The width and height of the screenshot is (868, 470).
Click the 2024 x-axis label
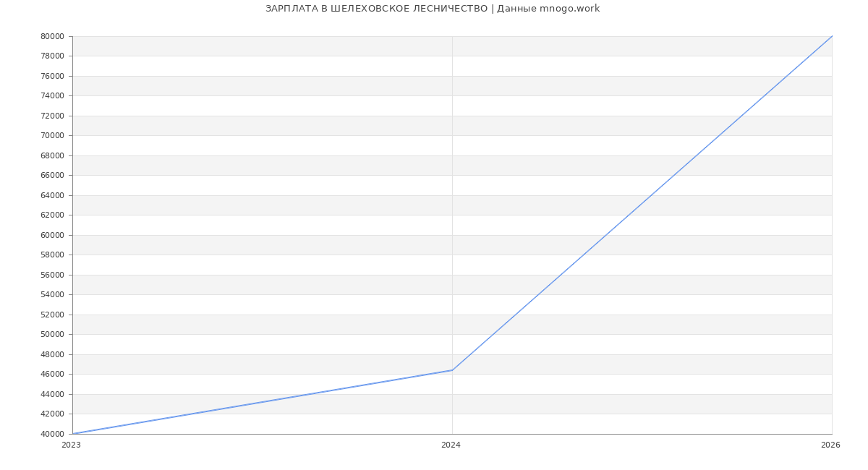(451, 445)
